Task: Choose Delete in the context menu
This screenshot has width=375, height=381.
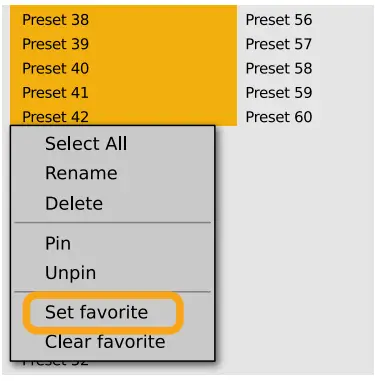Action: point(113,203)
